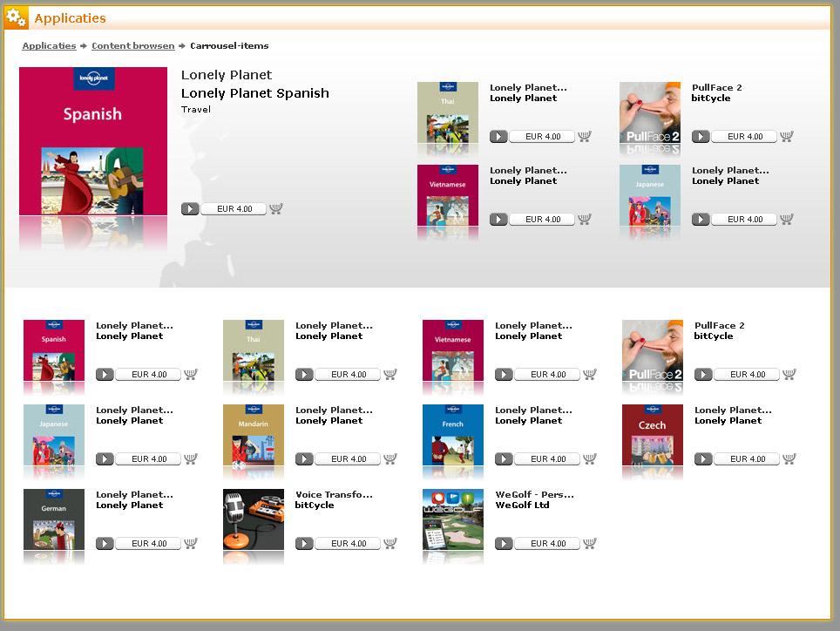Play preview of the Mandarin phrasebook
Image resolution: width=840 pixels, height=631 pixels.
pyautogui.click(x=304, y=458)
